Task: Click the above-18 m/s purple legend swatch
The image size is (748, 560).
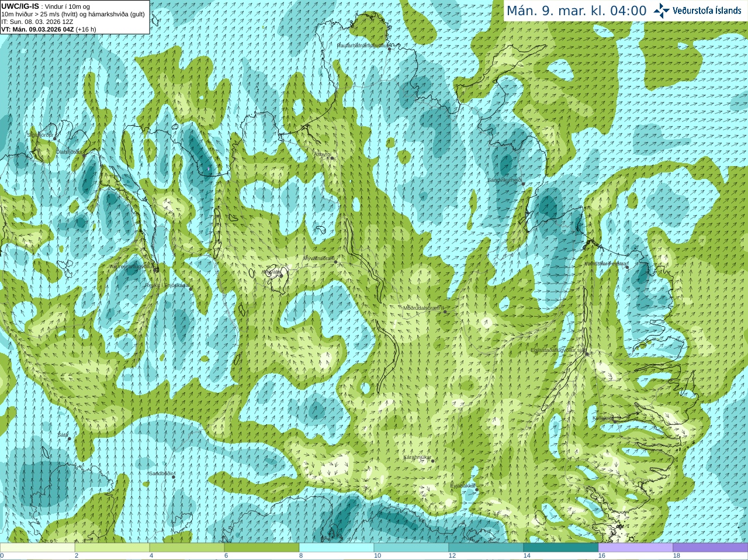Action: point(711,548)
